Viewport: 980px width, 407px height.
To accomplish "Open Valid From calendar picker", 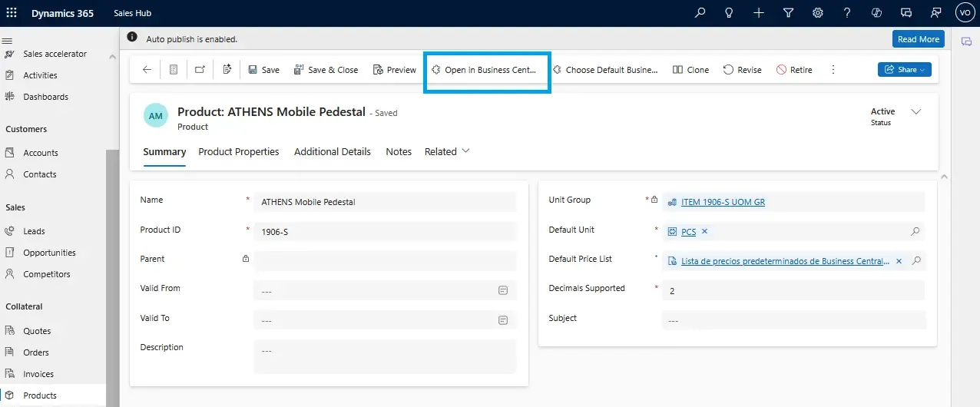I will click(503, 290).
